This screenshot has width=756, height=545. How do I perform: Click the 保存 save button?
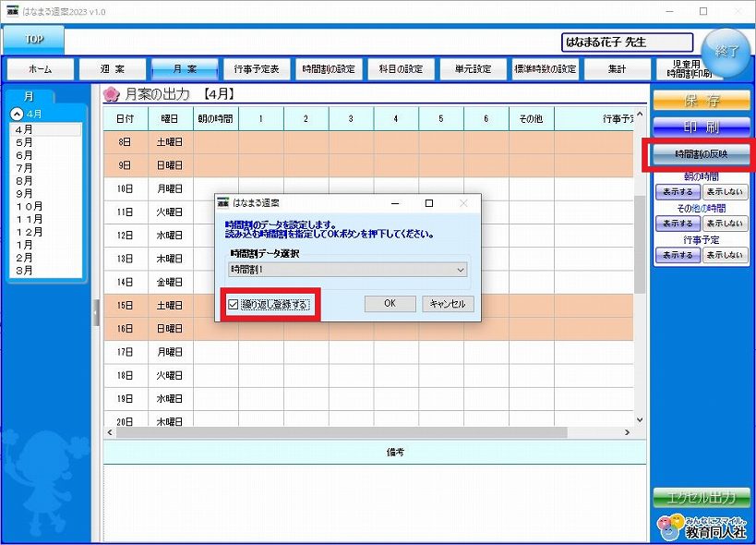(702, 101)
